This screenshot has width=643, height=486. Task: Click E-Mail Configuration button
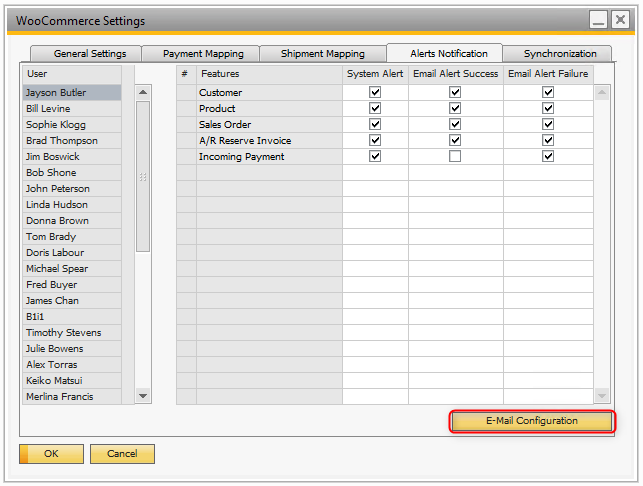click(531, 421)
